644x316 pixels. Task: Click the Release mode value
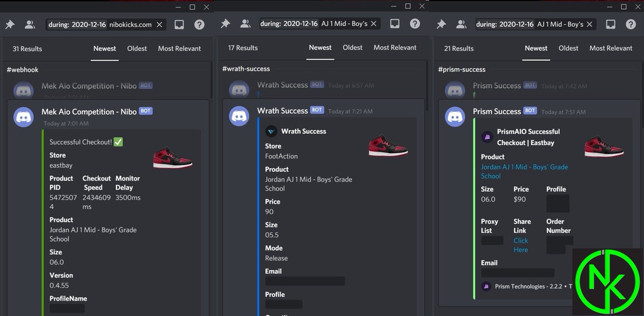276,258
